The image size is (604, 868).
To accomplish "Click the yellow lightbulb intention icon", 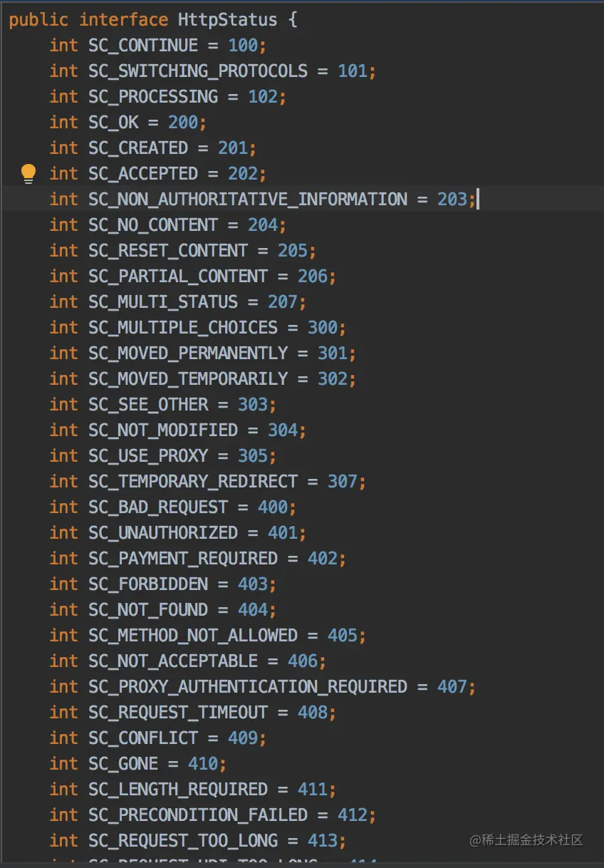I will [28, 174].
